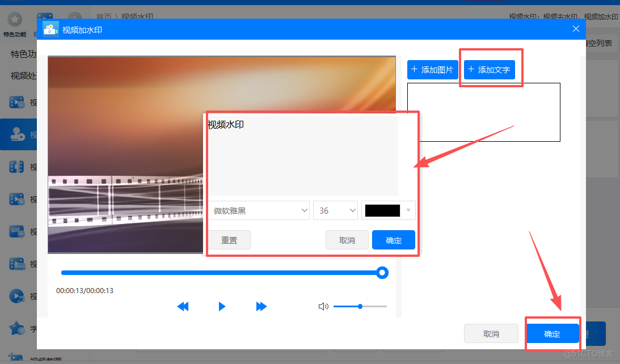Click the play button icon

pyautogui.click(x=222, y=306)
